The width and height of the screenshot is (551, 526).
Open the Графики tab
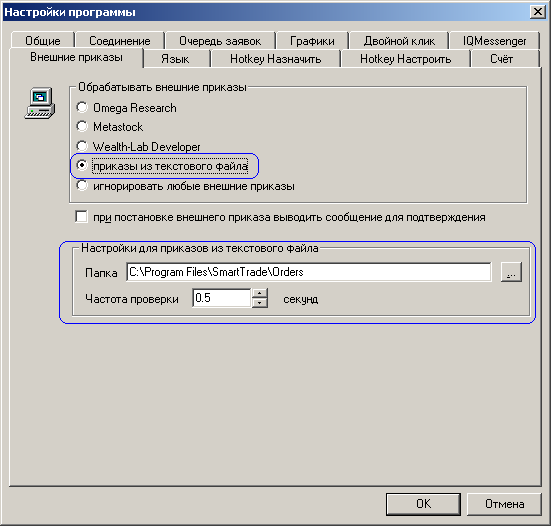(x=312, y=41)
